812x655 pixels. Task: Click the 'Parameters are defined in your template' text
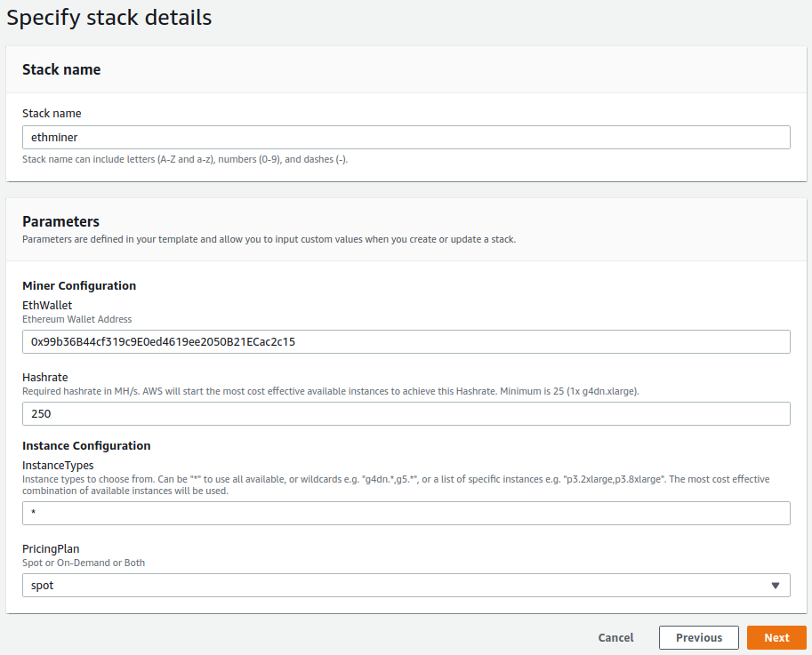pos(269,239)
